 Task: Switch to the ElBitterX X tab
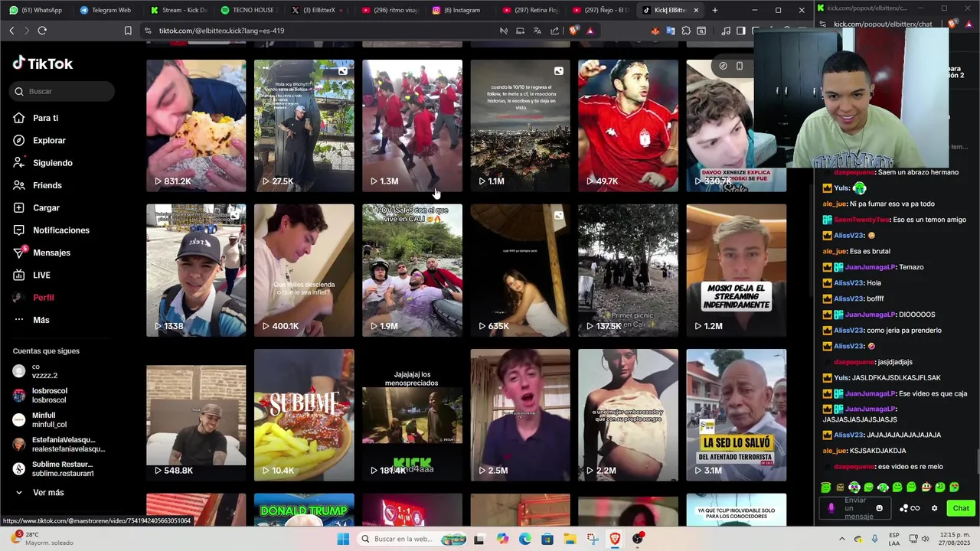pos(318,10)
